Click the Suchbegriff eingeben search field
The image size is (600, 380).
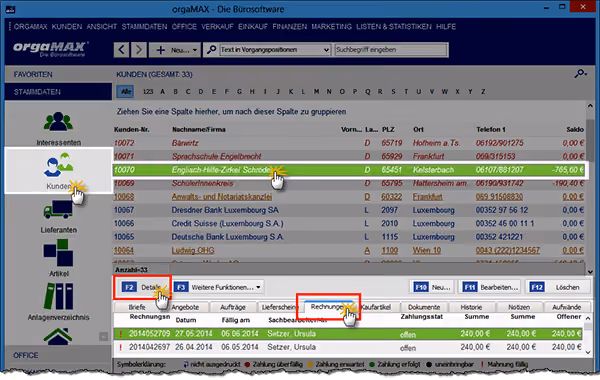point(391,50)
